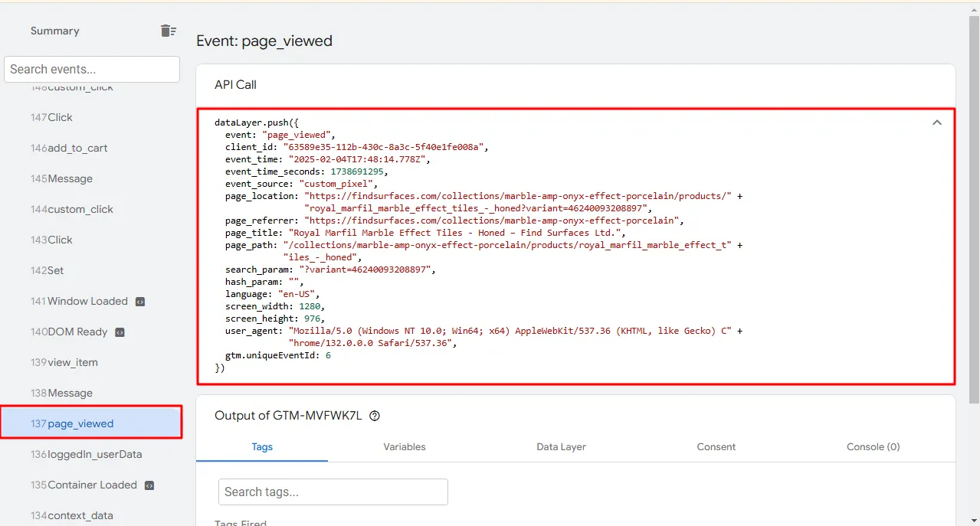980x526 pixels.
Task: Switch to the Variables tab
Action: click(405, 446)
